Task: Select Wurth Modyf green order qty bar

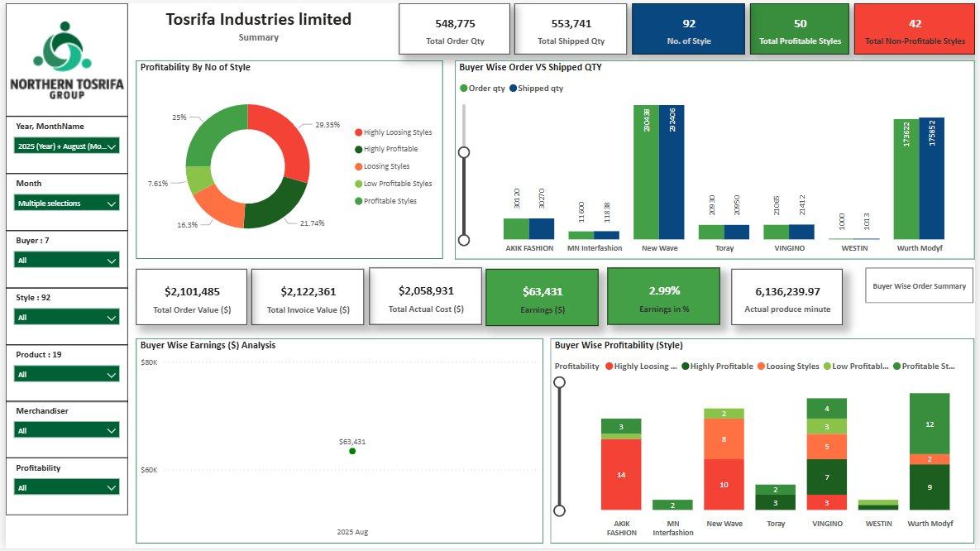Action: click(906, 180)
